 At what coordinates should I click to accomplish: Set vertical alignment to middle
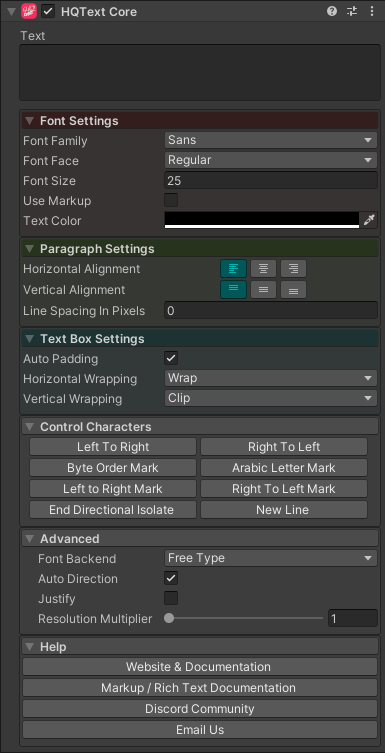[263, 290]
